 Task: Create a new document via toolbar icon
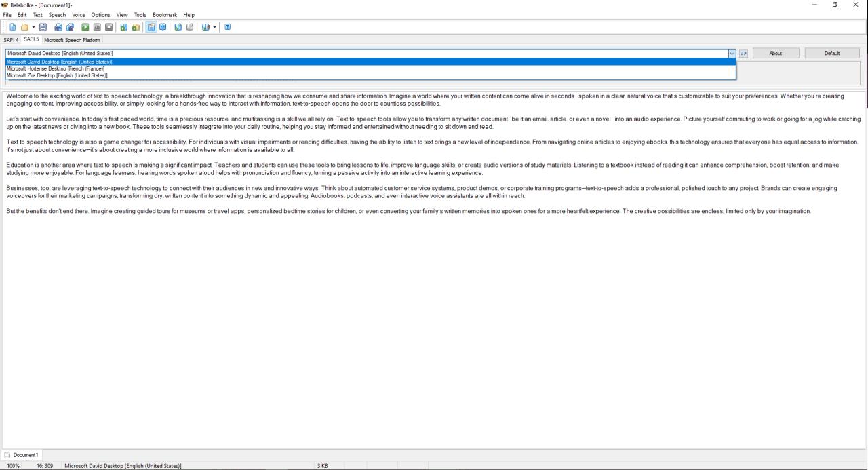click(x=13, y=27)
